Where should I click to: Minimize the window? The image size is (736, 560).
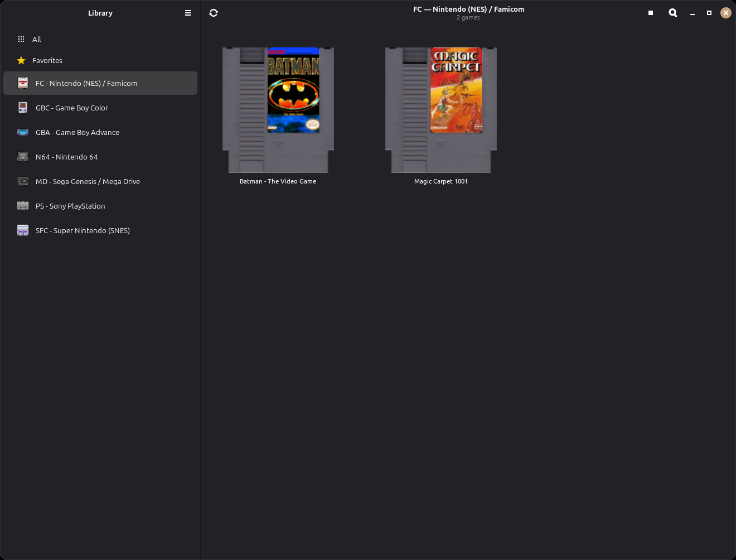693,13
